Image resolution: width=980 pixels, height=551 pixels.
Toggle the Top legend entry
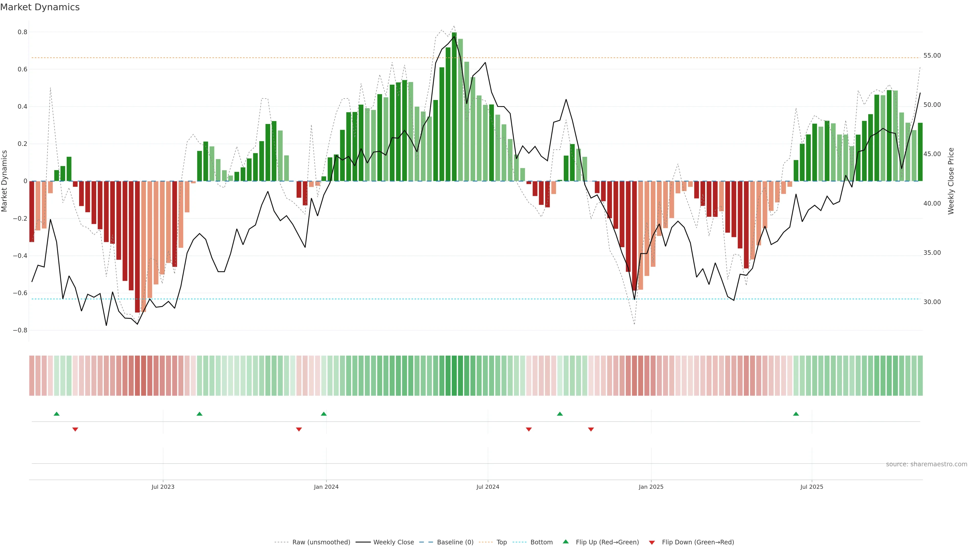pyautogui.click(x=501, y=542)
